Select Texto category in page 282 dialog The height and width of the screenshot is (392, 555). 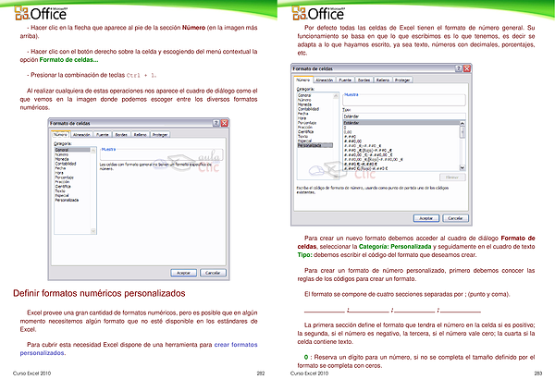(x=60, y=191)
